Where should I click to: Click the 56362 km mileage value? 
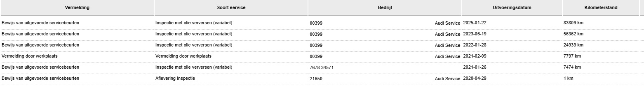coord(573,34)
